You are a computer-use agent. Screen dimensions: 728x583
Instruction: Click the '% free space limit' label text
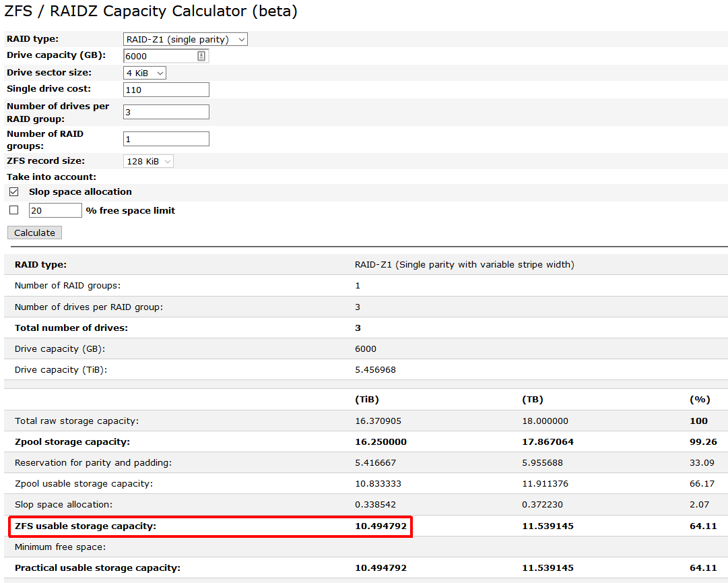pyautogui.click(x=131, y=210)
